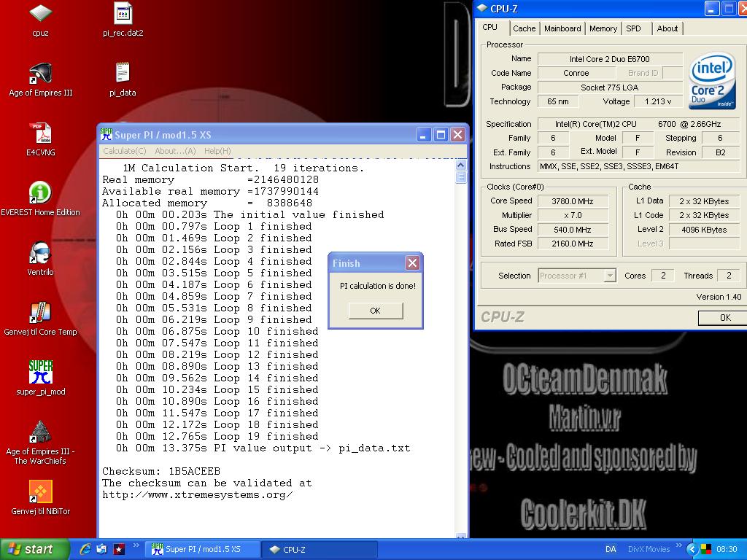
Task: Click the Super PI title bar icon
Action: point(107,135)
